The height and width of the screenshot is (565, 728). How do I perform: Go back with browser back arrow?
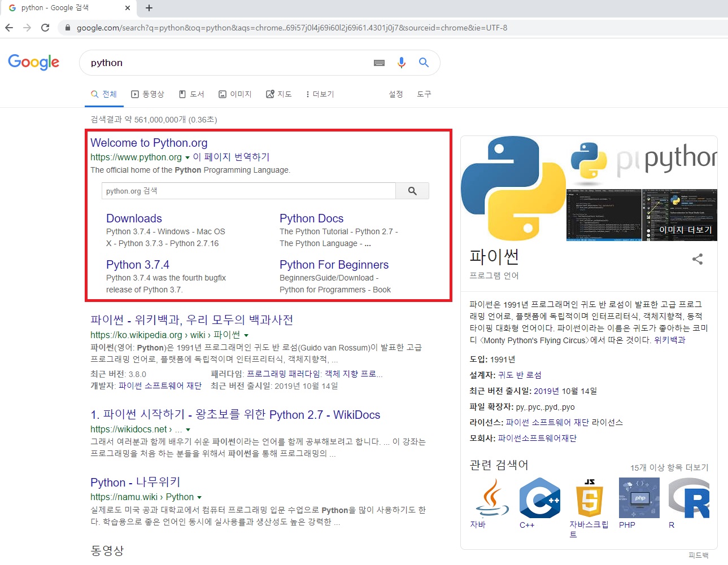pos(9,28)
